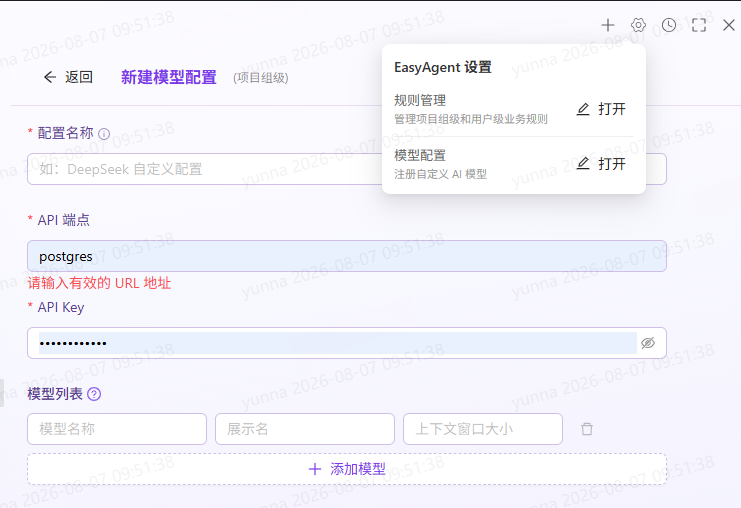Click info icon next to 配置名称
Screen dimensions: 741x508
tap(104, 134)
